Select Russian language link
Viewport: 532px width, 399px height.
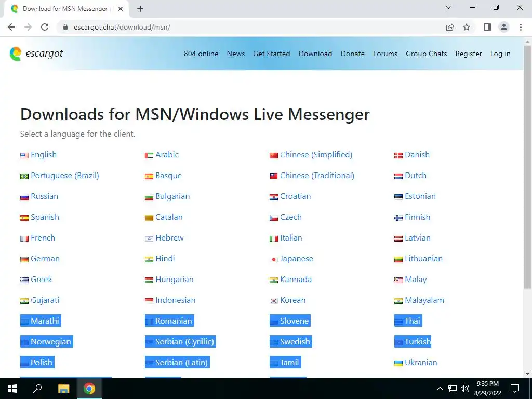pyautogui.click(x=45, y=196)
